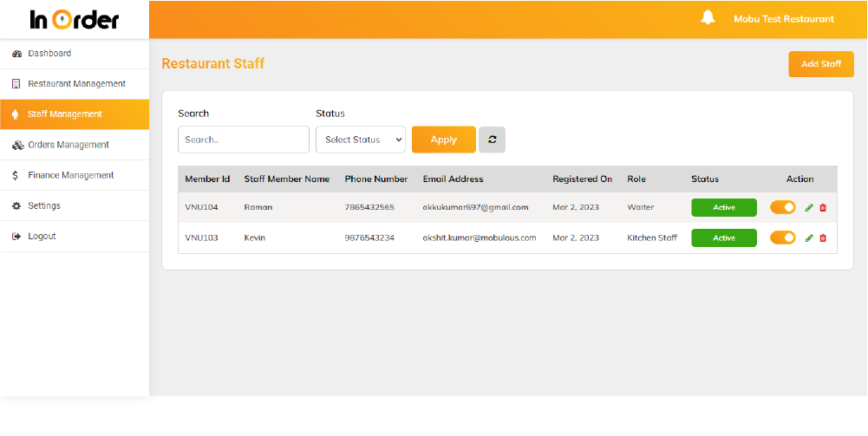Image resolution: width=868 pixels, height=436 pixels.
Task: Select Logout in the sidebar
Action: (x=42, y=237)
